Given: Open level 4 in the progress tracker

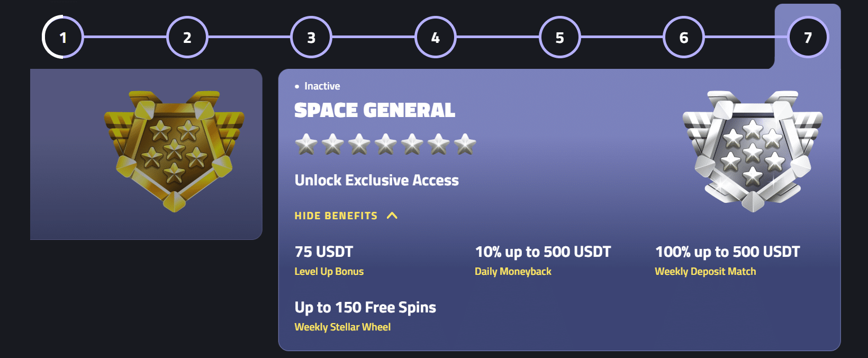Looking at the screenshot, I should click(435, 37).
